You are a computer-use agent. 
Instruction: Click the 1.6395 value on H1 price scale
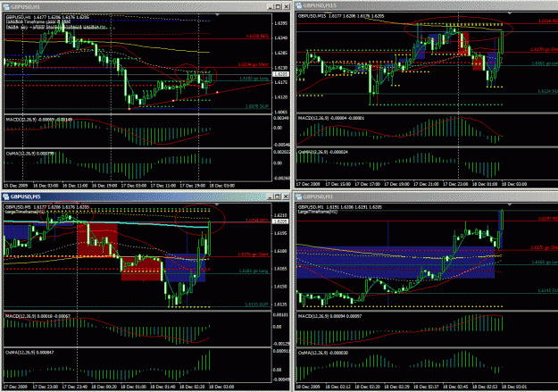(x=280, y=23)
